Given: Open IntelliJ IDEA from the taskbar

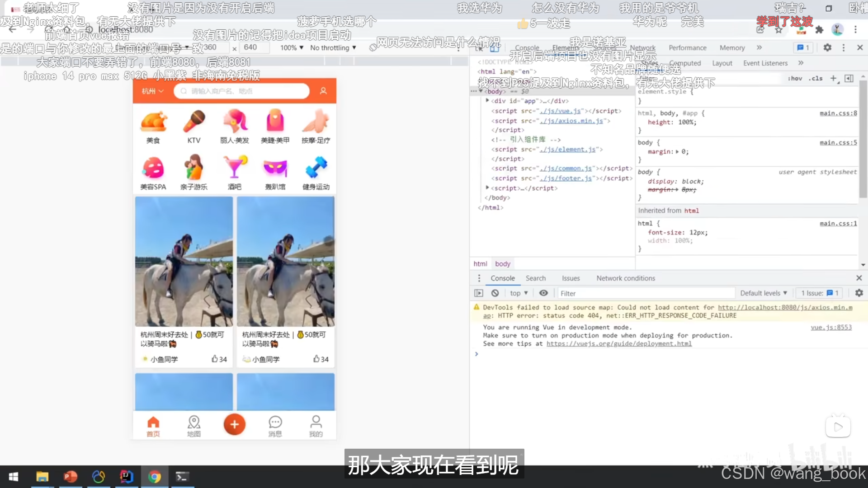Looking at the screenshot, I should click(127, 477).
